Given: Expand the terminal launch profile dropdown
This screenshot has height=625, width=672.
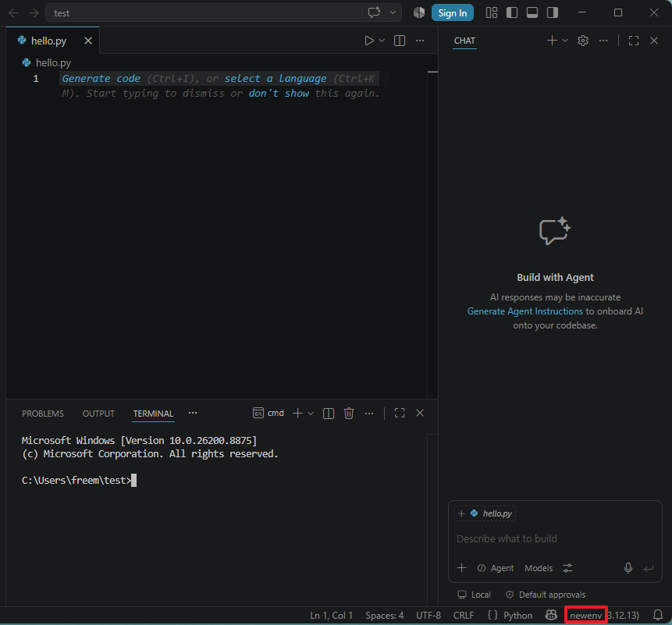Looking at the screenshot, I should tap(311, 414).
